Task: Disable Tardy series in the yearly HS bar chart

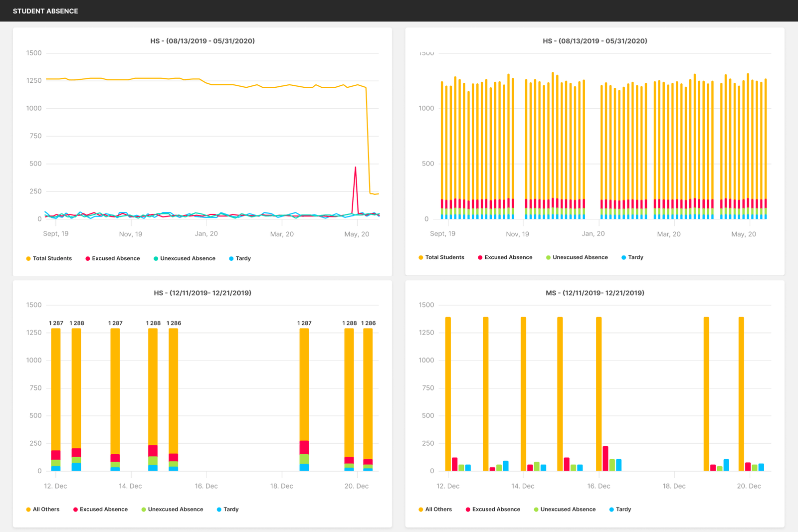Action: (x=632, y=257)
